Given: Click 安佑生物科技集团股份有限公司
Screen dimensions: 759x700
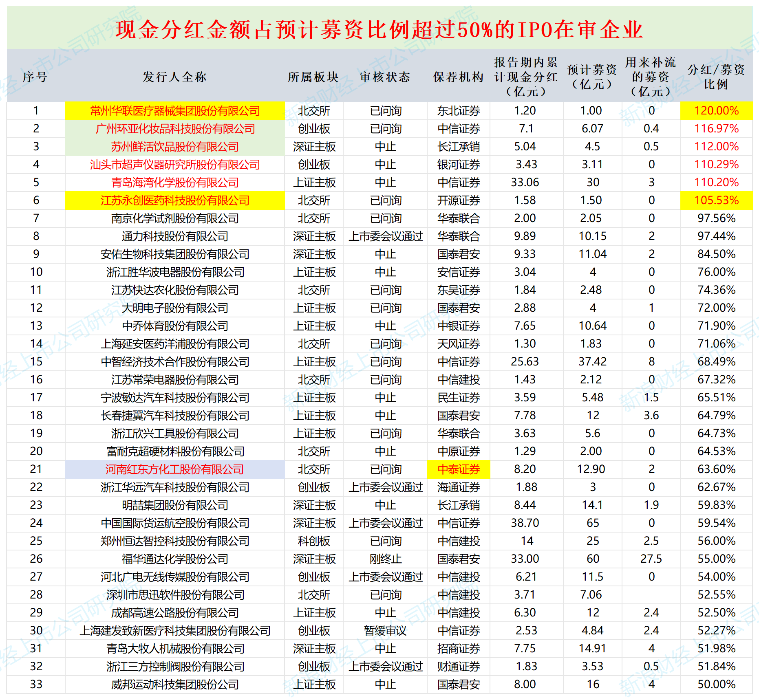Looking at the screenshot, I should pos(175,254).
